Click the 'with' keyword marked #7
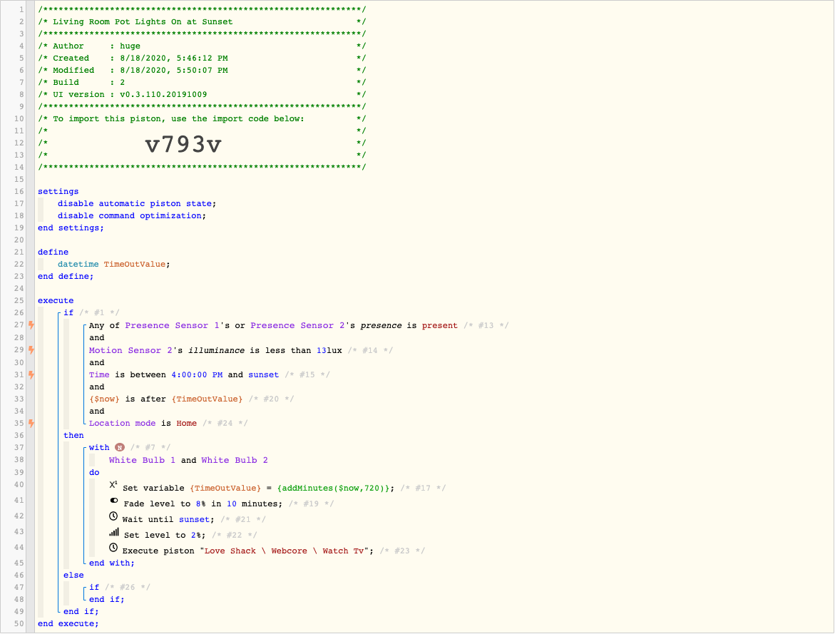The height and width of the screenshot is (634, 840). [x=99, y=447]
